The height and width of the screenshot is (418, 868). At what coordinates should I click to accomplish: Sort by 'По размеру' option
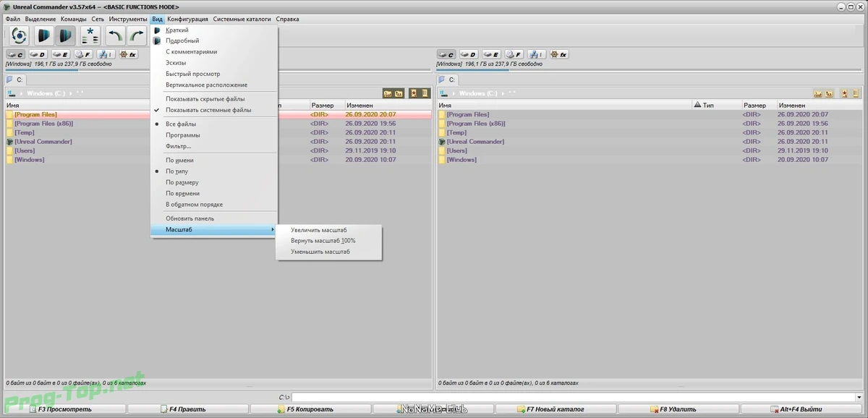[x=213, y=182]
